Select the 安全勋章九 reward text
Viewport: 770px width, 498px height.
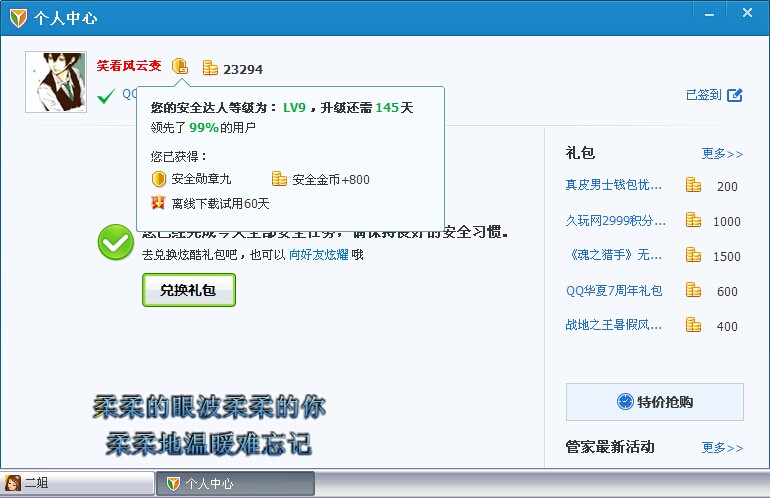[201, 179]
